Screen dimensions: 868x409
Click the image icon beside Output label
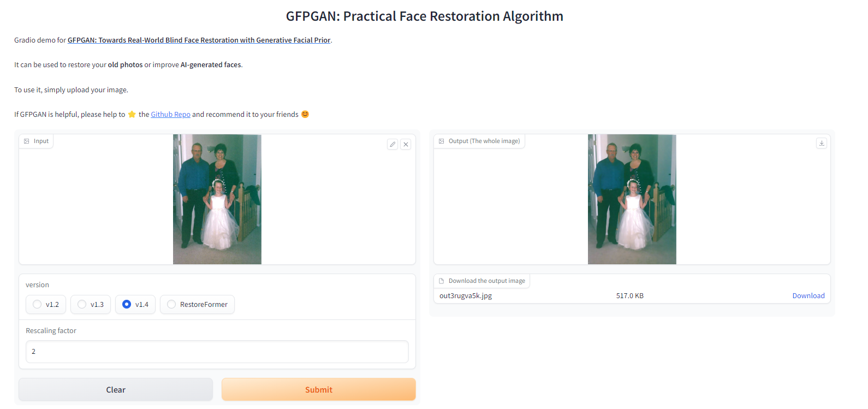pyautogui.click(x=442, y=141)
